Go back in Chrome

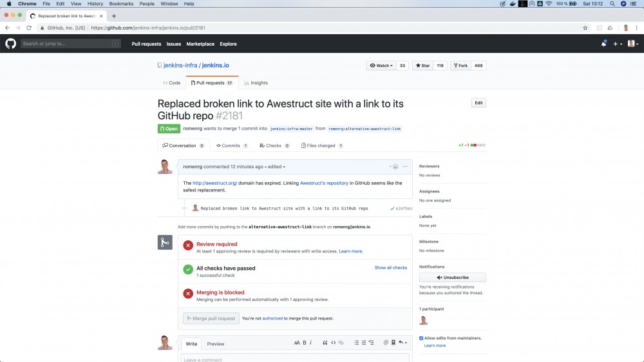click(7, 28)
